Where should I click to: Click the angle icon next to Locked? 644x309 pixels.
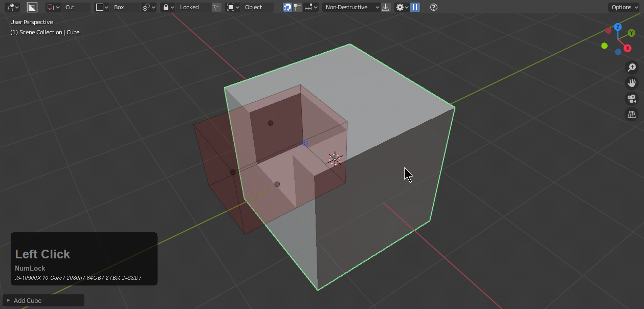point(217,7)
